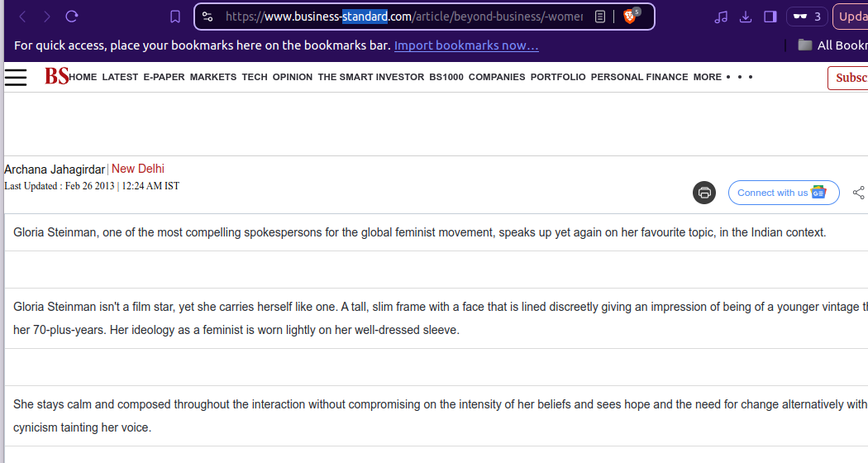Open site settings icon in address bar
The width and height of the screenshot is (868, 463).
click(x=207, y=17)
